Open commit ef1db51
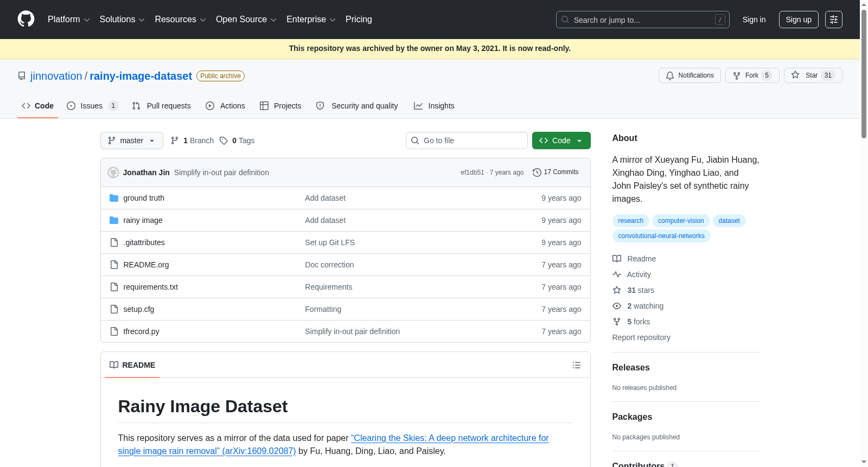The height and width of the screenshot is (467, 868). (x=472, y=172)
